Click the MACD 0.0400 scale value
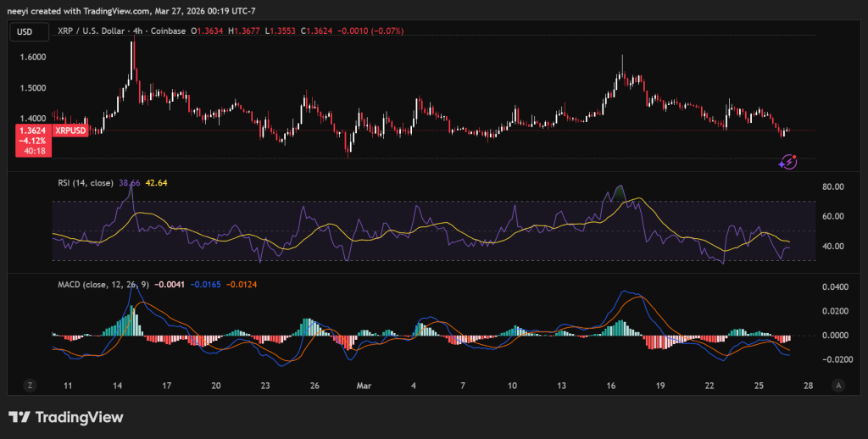 (x=836, y=287)
